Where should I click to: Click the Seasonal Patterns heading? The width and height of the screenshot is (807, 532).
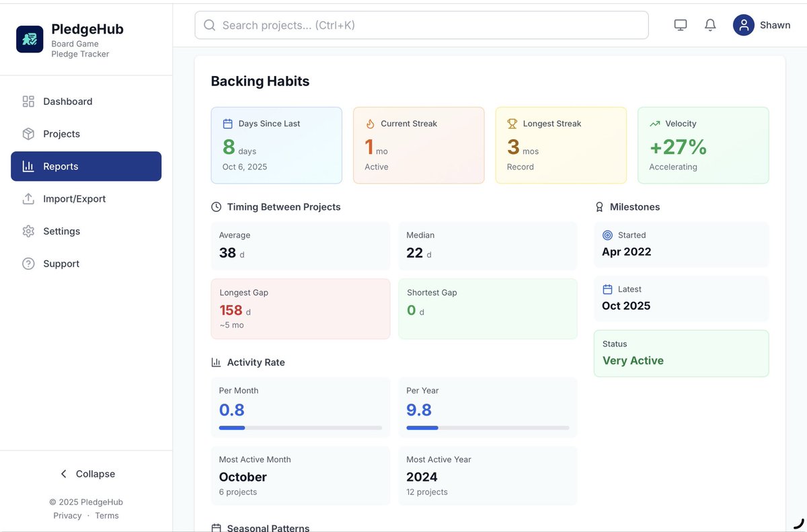click(268, 528)
